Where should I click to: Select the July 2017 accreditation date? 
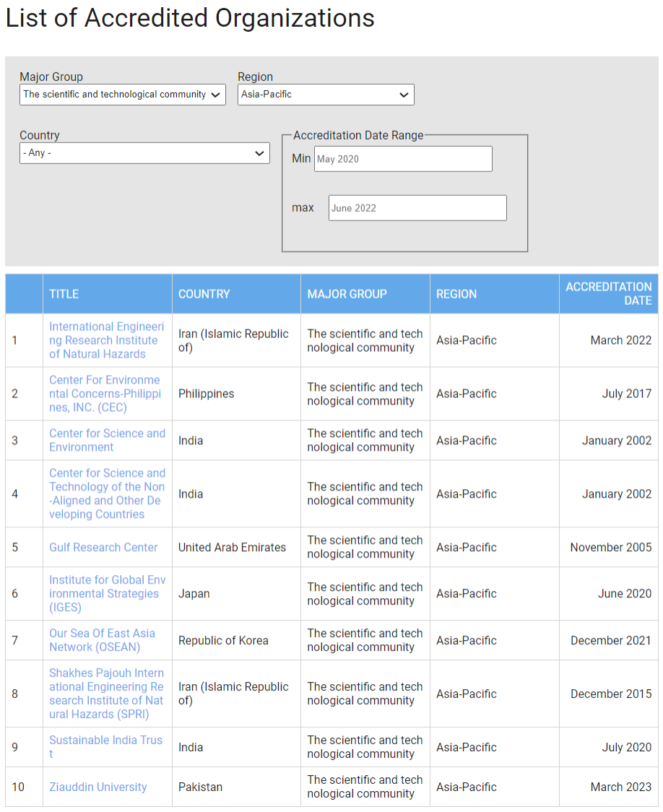626,394
